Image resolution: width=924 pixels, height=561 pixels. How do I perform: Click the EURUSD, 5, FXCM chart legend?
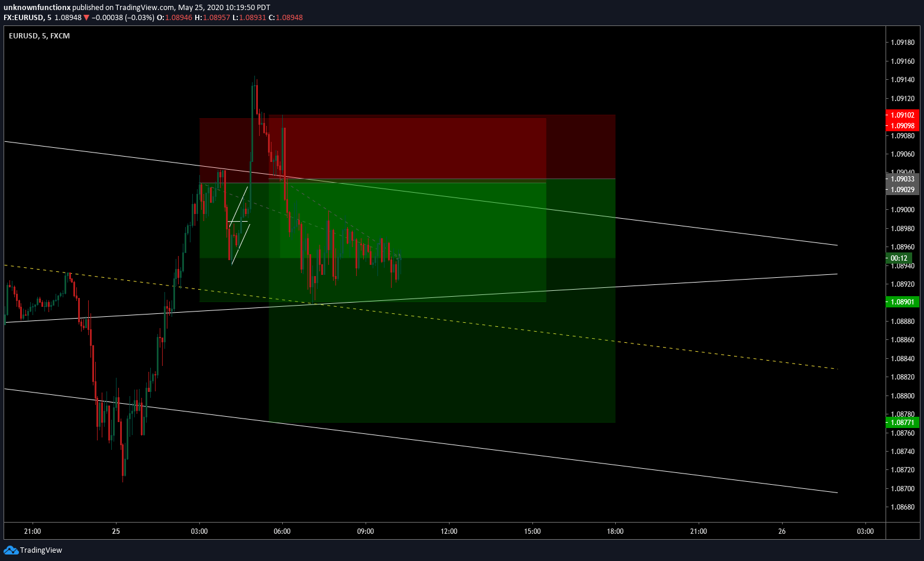tap(39, 36)
